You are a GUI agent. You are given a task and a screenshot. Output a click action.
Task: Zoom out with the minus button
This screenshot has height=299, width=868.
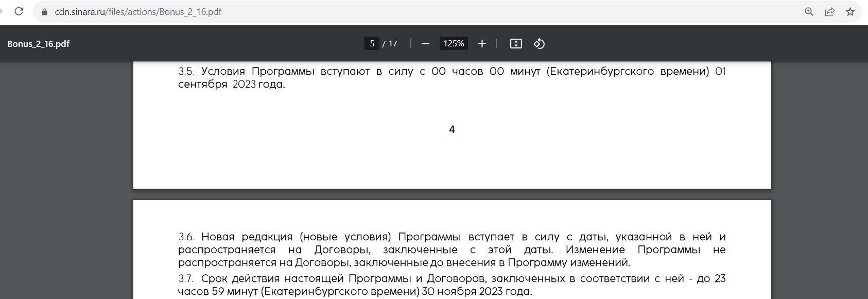425,44
